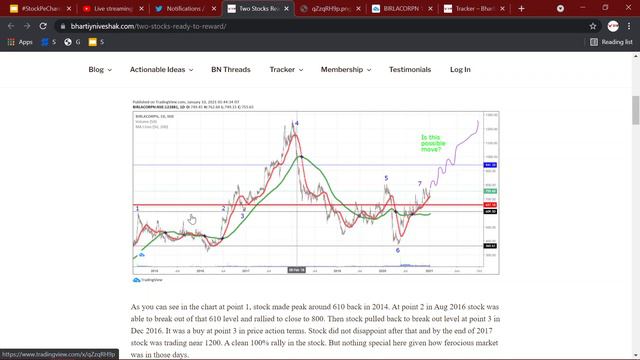The image size is (640, 360).
Task: Expand the Tracker menu
Action: [x=286, y=69]
